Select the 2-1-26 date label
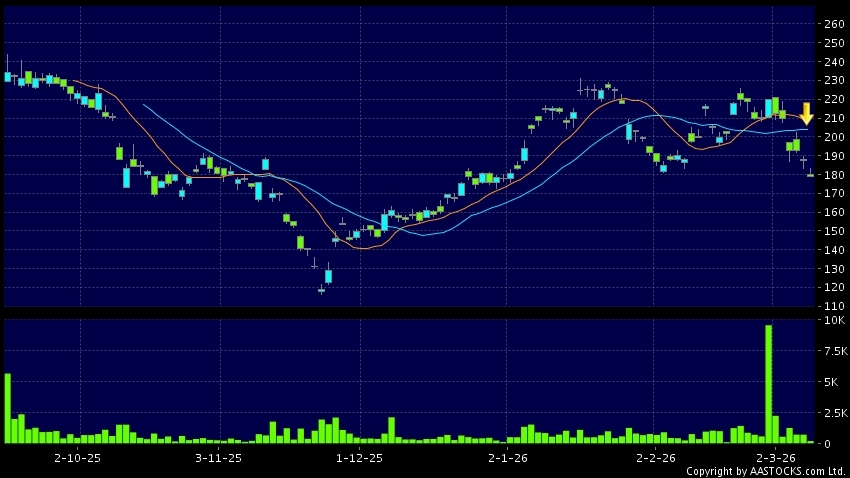850x478 pixels. point(508,457)
